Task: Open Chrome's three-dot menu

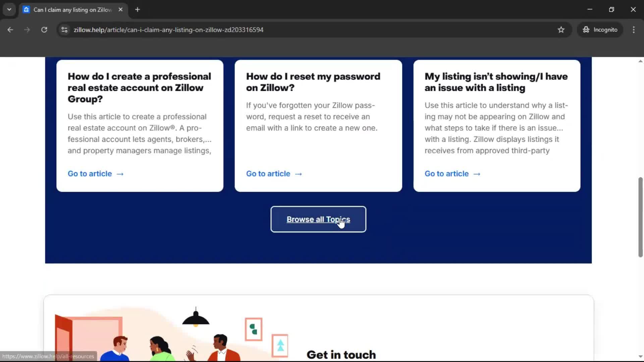Action: pos(634,29)
